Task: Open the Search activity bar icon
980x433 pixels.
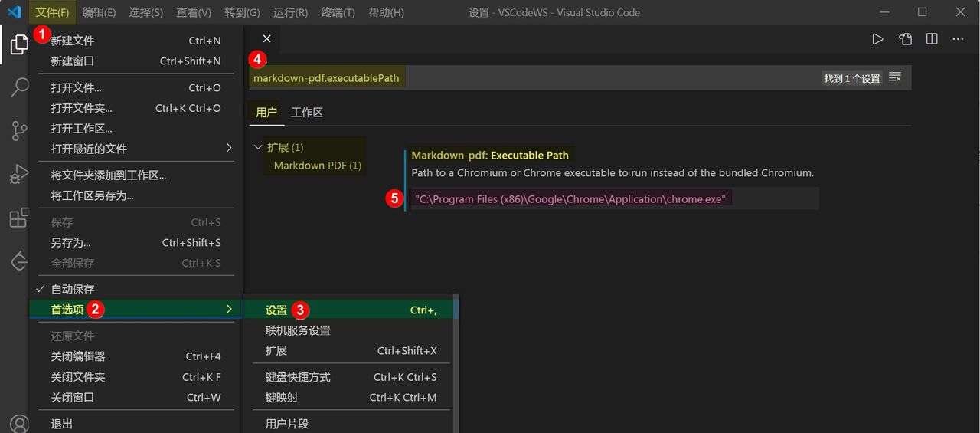Action: [x=18, y=87]
